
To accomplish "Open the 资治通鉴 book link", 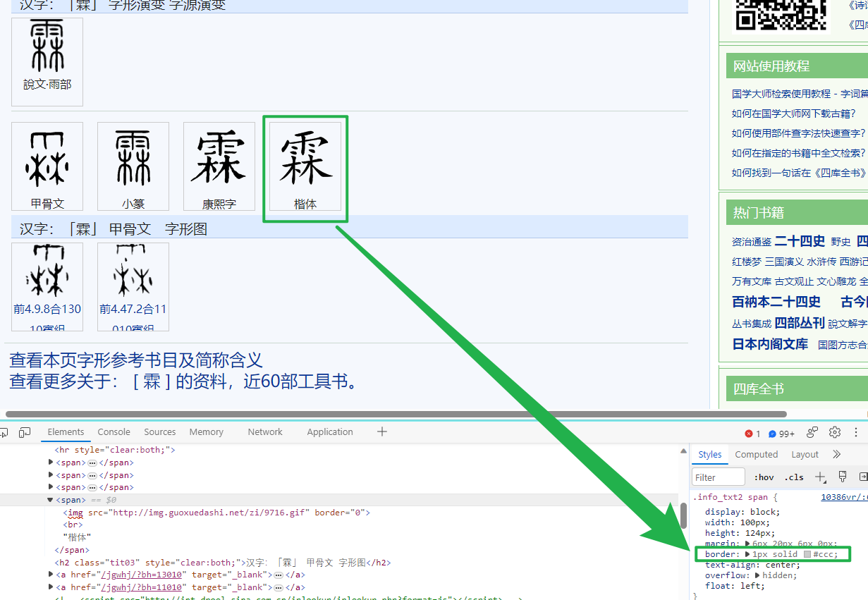I will (x=752, y=242).
